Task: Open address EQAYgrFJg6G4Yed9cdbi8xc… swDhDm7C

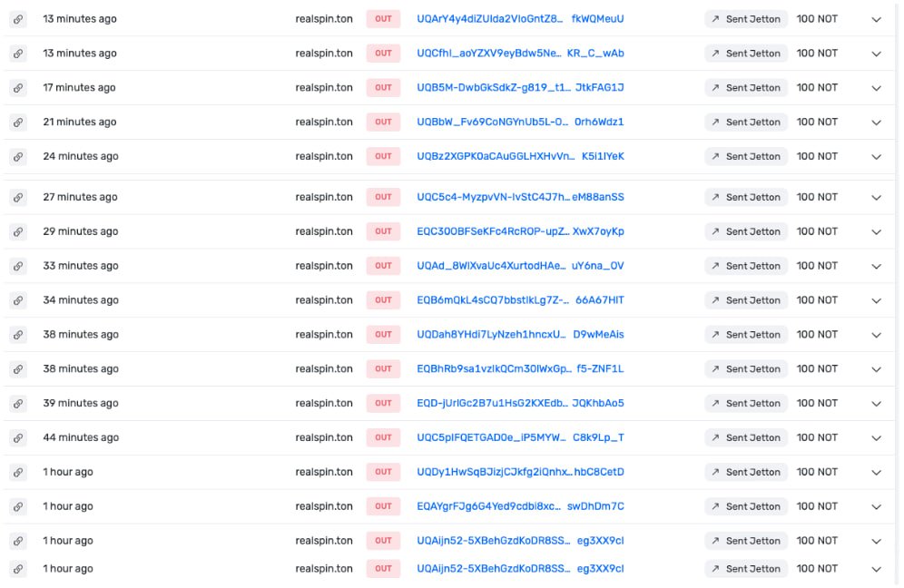Action: 520,506
